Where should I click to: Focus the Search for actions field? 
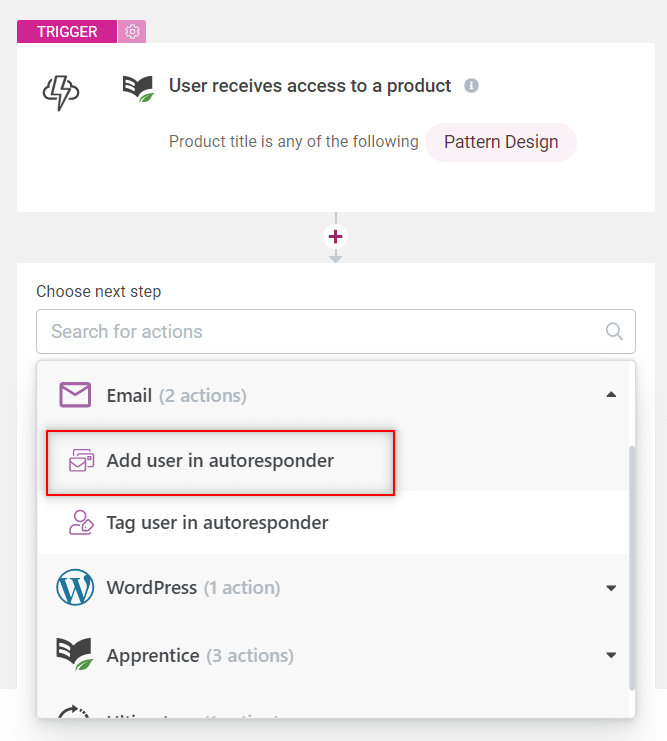[x=336, y=331]
